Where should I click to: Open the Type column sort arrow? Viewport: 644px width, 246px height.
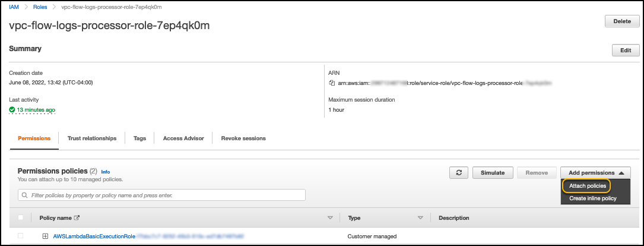pos(421,217)
